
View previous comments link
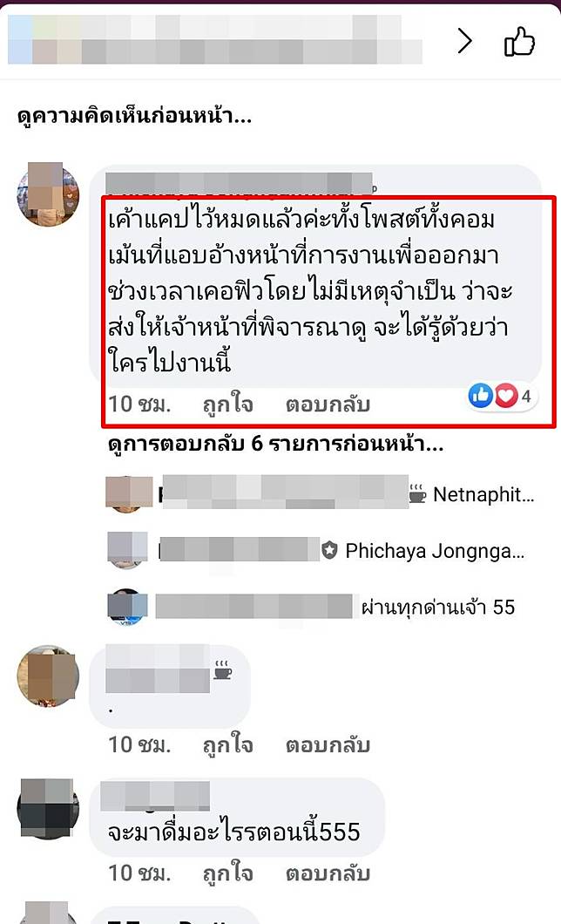tap(134, 115)
